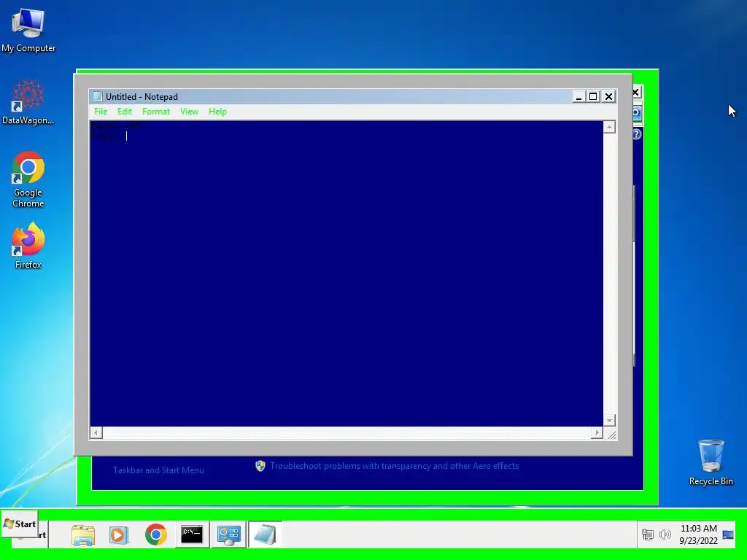747x560 pixels.
Task: Open the Help menu in Notepad
Action: (x=217, y=112)
